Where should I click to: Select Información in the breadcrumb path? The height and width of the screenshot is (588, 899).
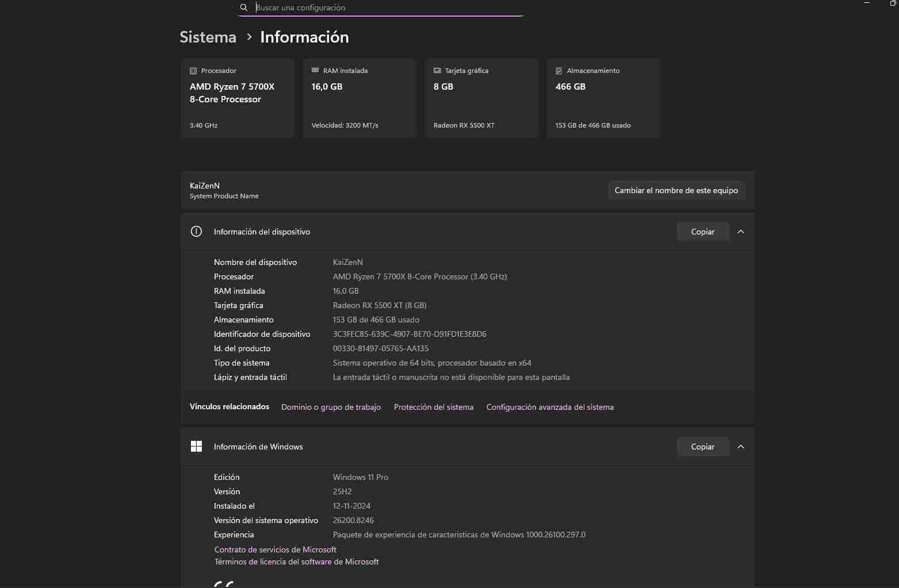pyautogui.click(x=304, y=37)
